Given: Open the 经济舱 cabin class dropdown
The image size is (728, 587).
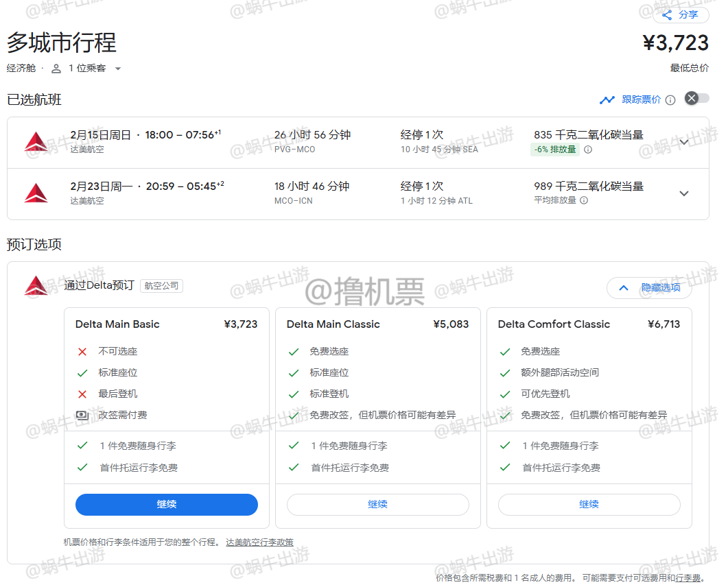Looking at the screenshot, I should tap(21, 68).
